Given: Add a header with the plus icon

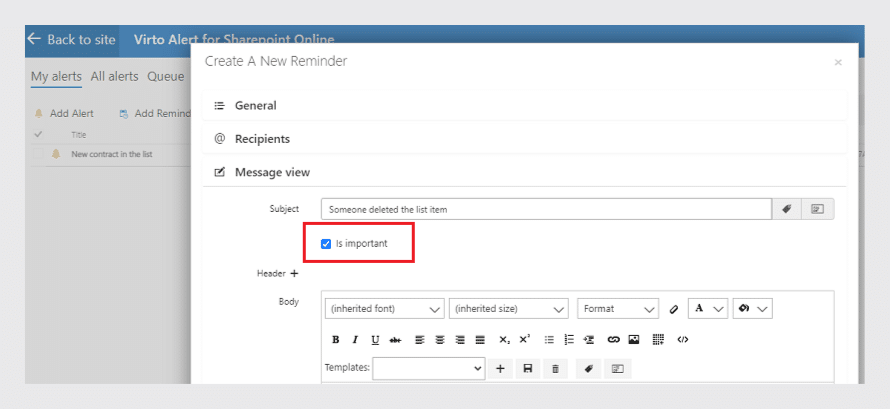Looking at the screenshot, I should tap(294, 273).
